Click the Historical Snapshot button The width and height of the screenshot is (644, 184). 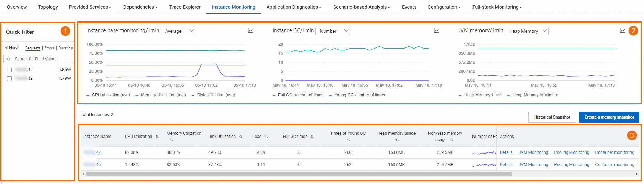click(x=552, y=117)
